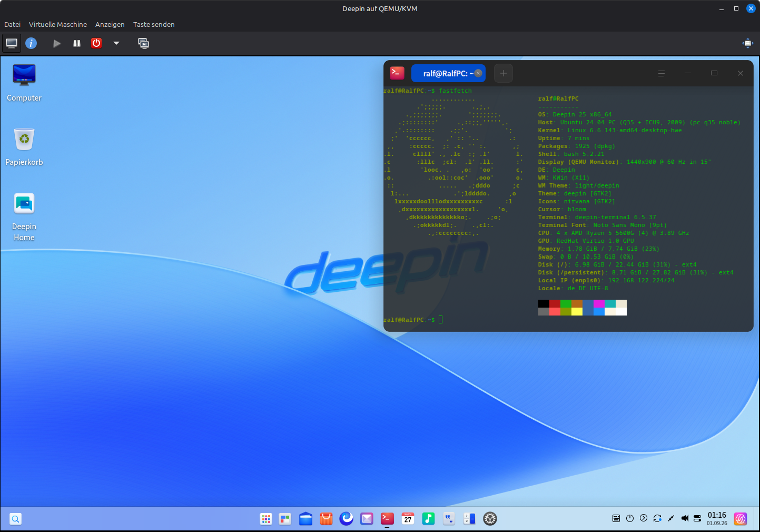The width and height of the screenshot is (760, 532).
Task: Launch the file manager from dock
Action: tap(305, 519)
